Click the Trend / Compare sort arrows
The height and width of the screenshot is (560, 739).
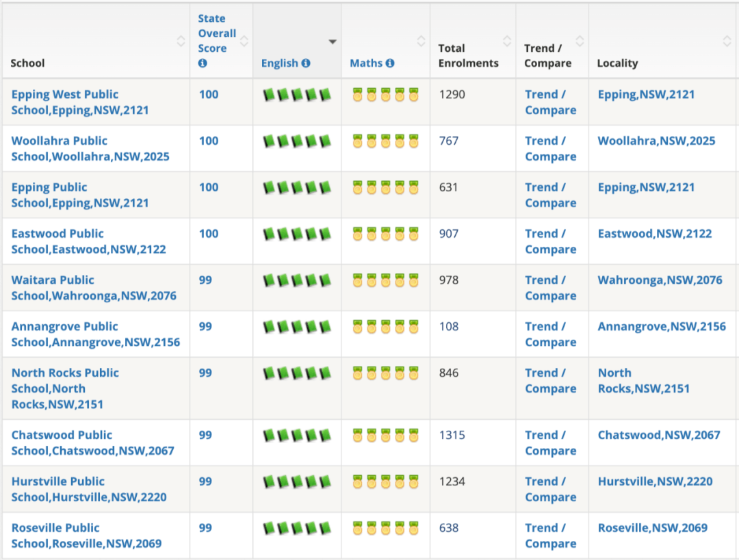coord(580,41)
